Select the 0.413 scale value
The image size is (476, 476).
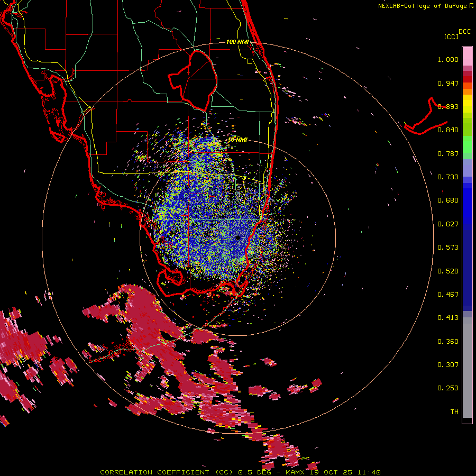[x=448, y=318]
